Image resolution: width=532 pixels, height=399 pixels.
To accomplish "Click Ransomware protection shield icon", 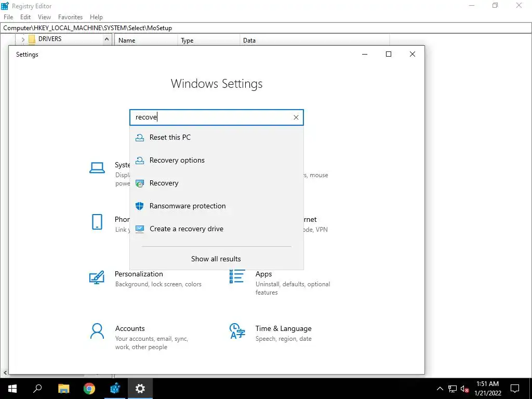I will (x=139, y=206).
